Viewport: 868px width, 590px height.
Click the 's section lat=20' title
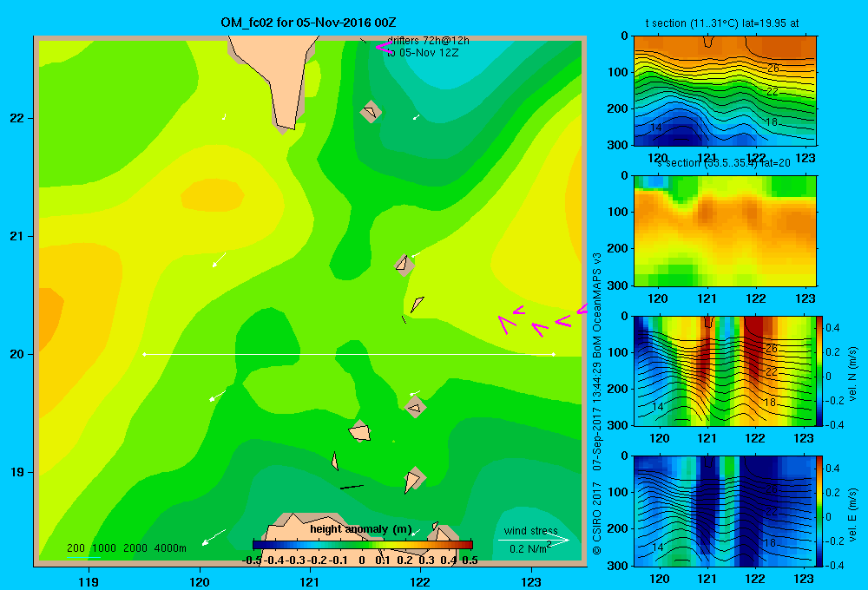[724, 163]
